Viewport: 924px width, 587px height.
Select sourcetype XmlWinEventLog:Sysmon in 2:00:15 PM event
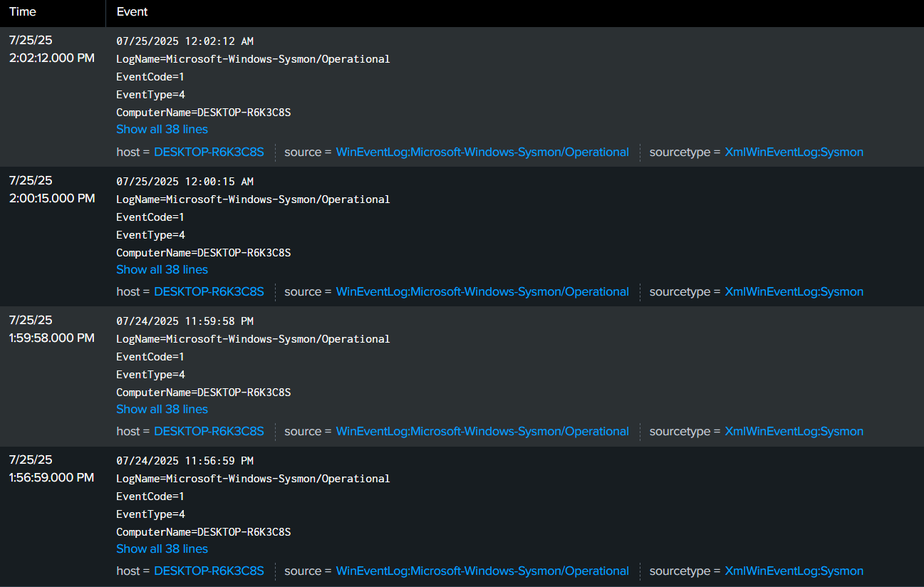[x=794, y=292]
